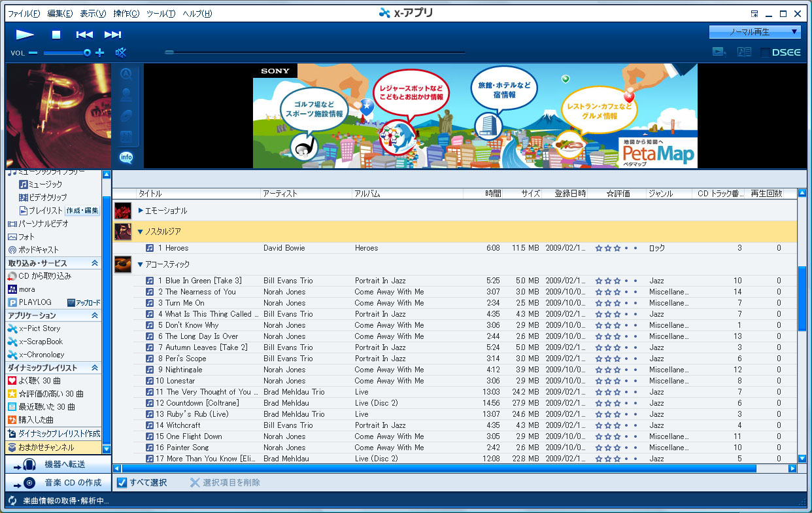Screen dimensions: 812x513
Task: Select ビデオクリップ in the library tree
Action: (42, 198)
